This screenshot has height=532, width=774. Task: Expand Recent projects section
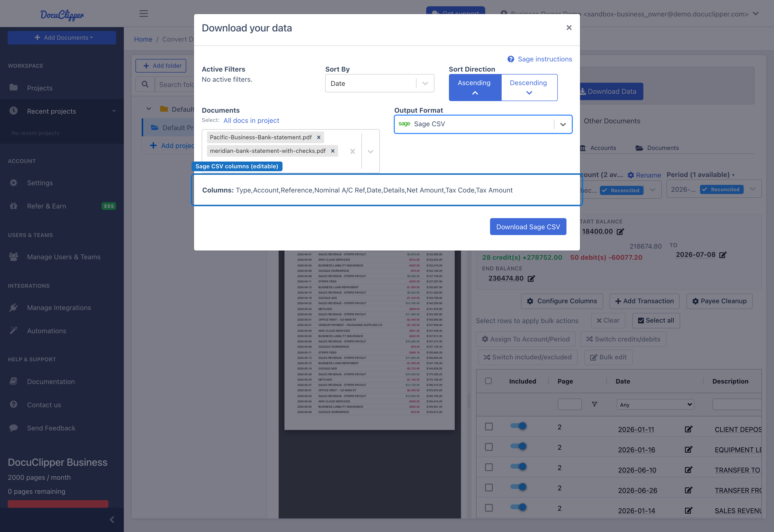tap(62, 111)
